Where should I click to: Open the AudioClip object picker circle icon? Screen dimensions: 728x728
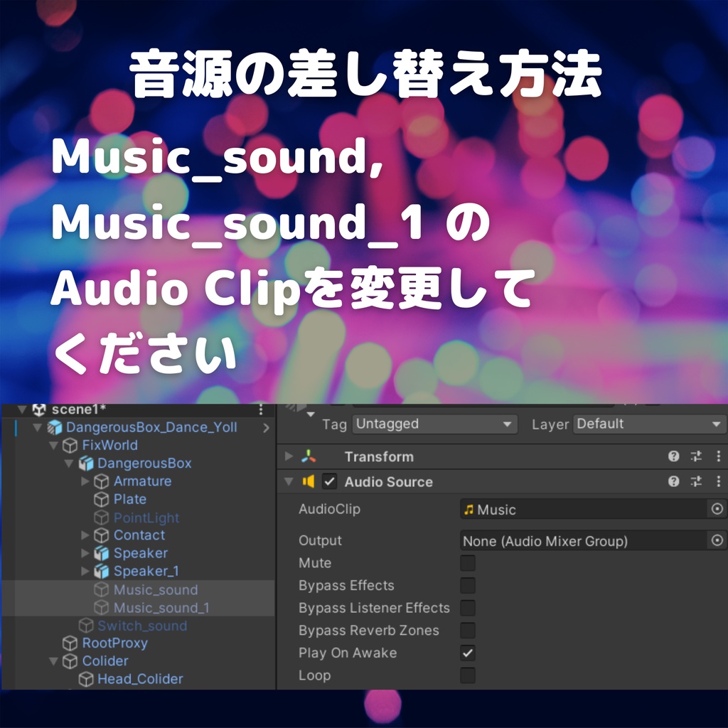718,509
